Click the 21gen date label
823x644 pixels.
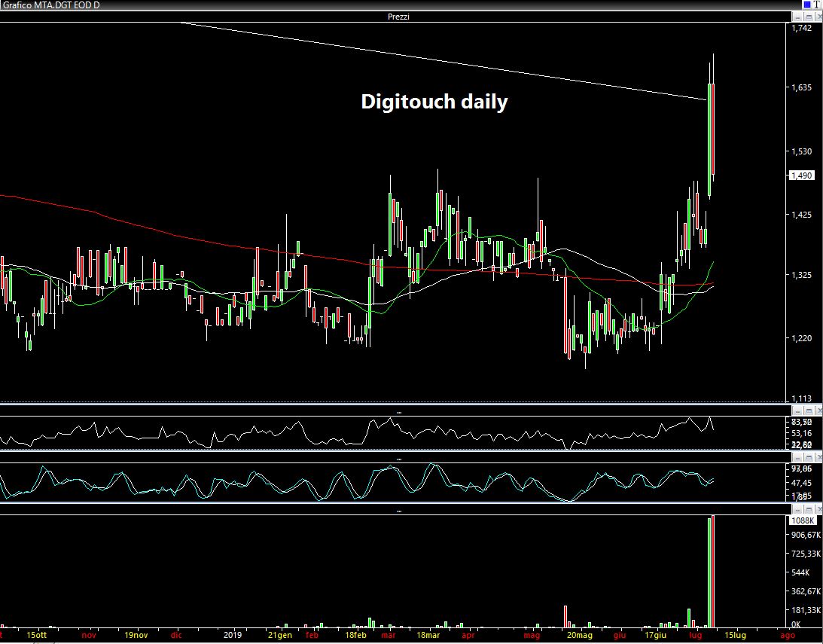click(280, 635)
